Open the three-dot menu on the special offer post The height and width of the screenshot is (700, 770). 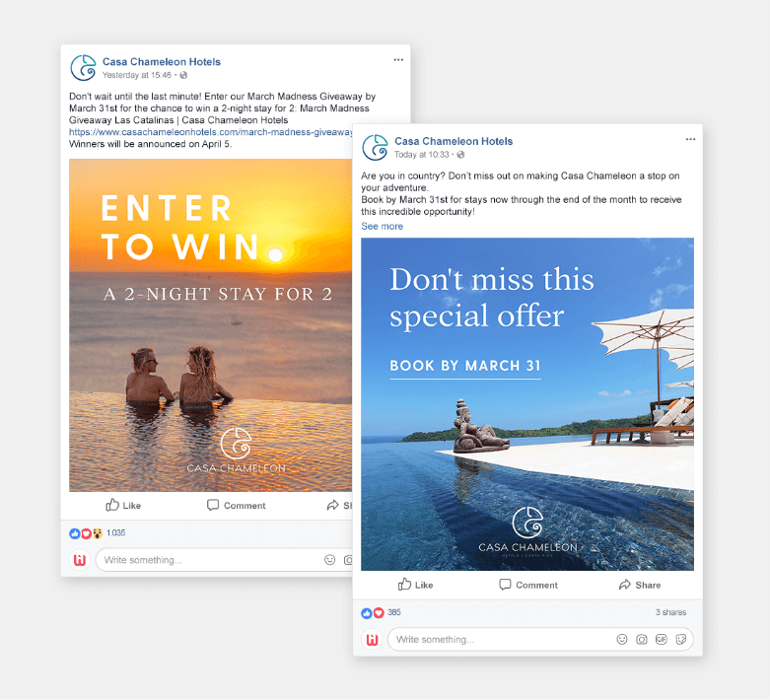[690, 140]
